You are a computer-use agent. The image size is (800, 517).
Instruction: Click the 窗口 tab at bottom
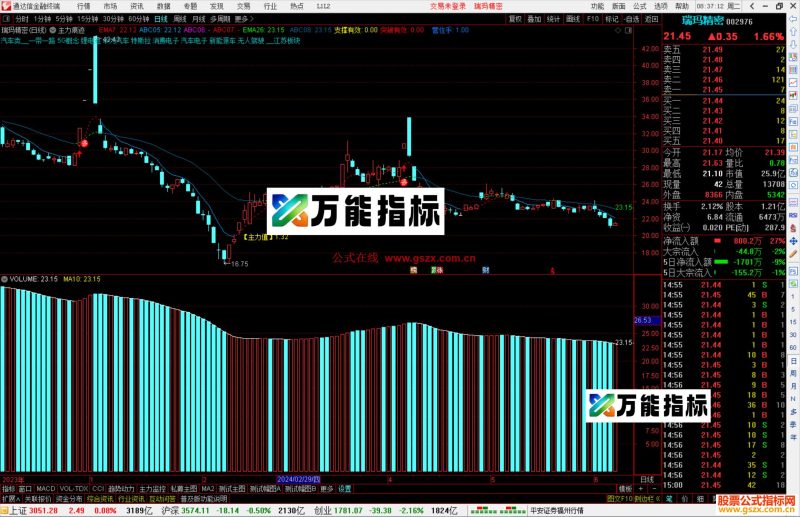tap(26, 489)
